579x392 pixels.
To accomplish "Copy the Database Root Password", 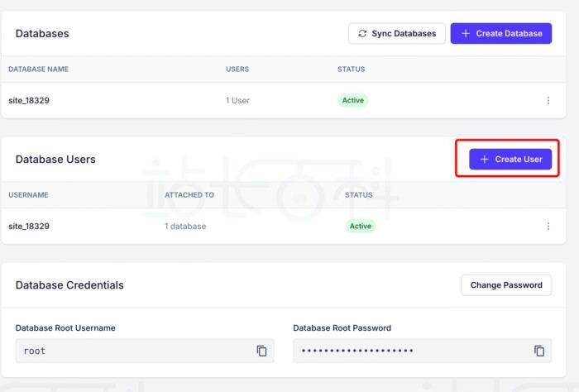I will pyautogui.click(x=539, y=351).
